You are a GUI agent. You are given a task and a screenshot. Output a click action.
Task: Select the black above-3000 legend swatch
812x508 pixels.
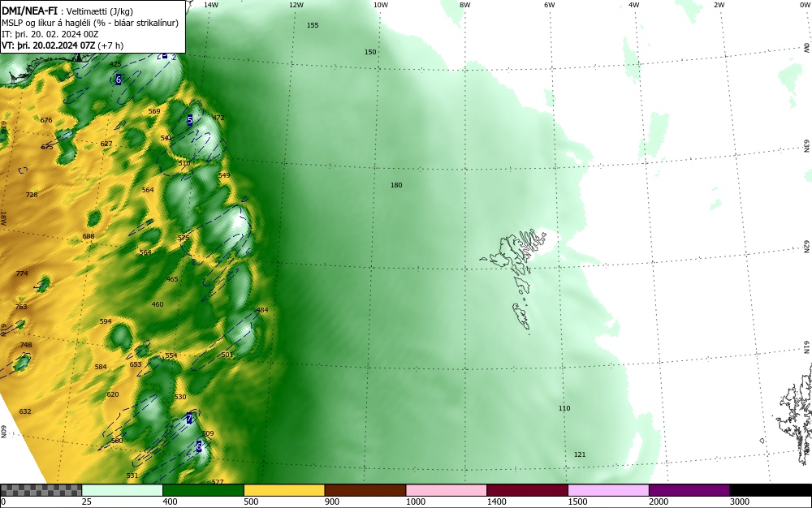[x=771, y=490]
